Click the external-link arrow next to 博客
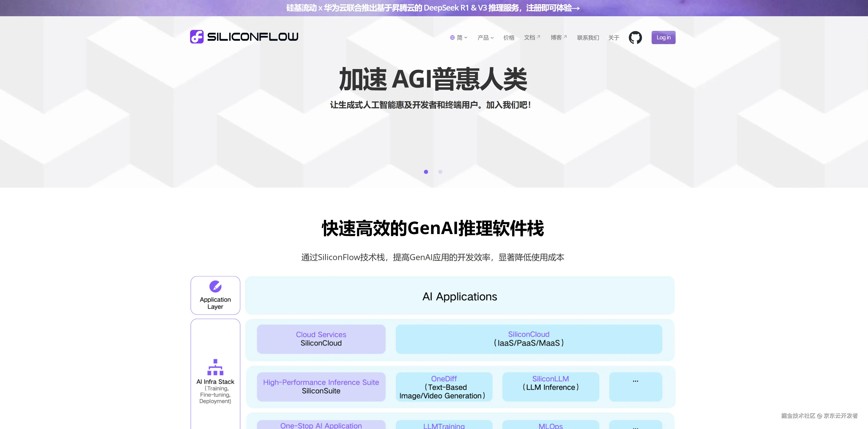Image resolution: width=868 pixels, height=429 pixels. [565, 37]
